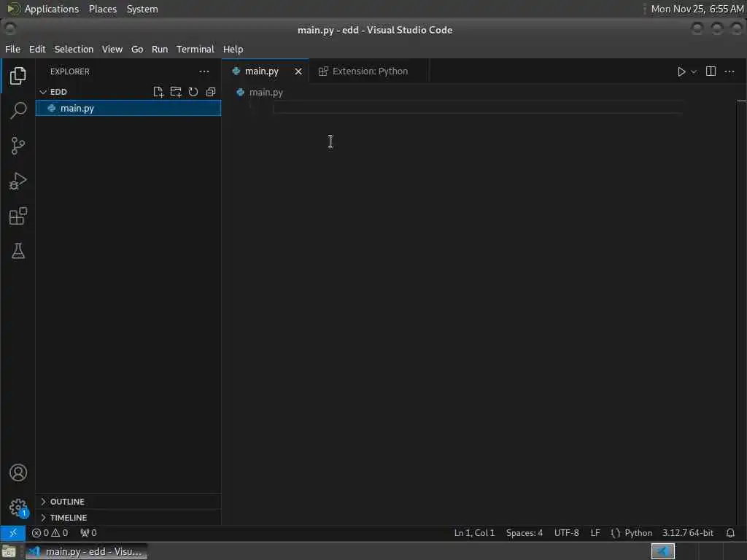This screenshot has height=560, width=747.
Task: Click the show desktop icon in taskbar
Action: click(x=9, y=552)
